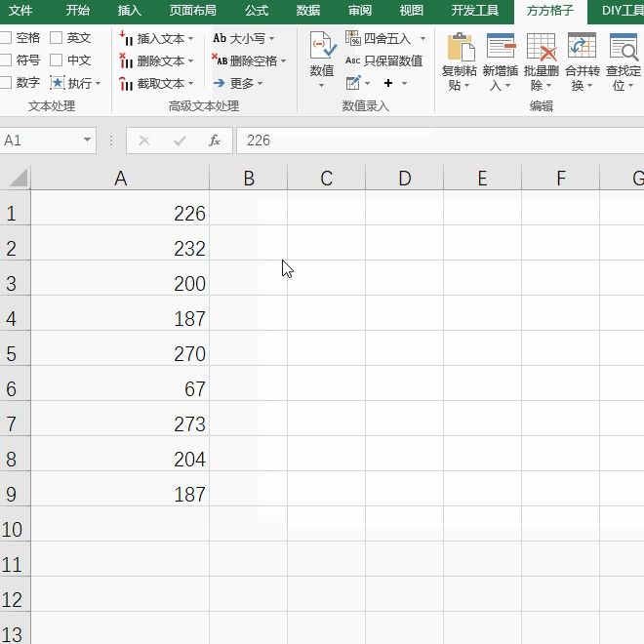This screenshot has width=644, height=644.
Task: Click the select-all corner triangle
Action: [x=19, y=178]
